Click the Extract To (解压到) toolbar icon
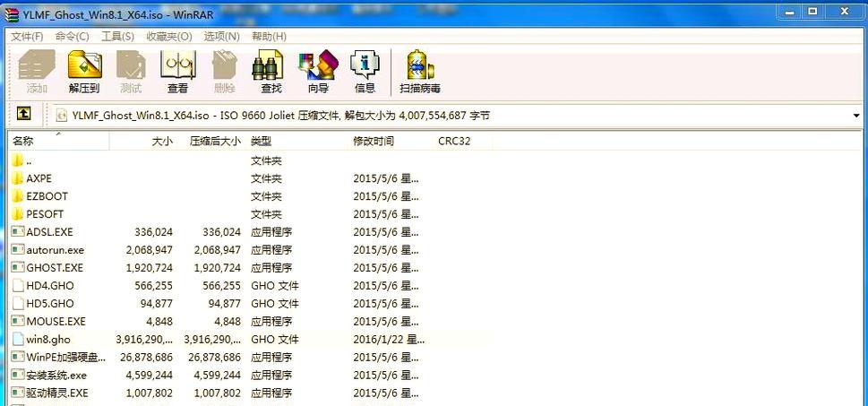The width and height of the screenshot is (868, 406). (85, 65)
